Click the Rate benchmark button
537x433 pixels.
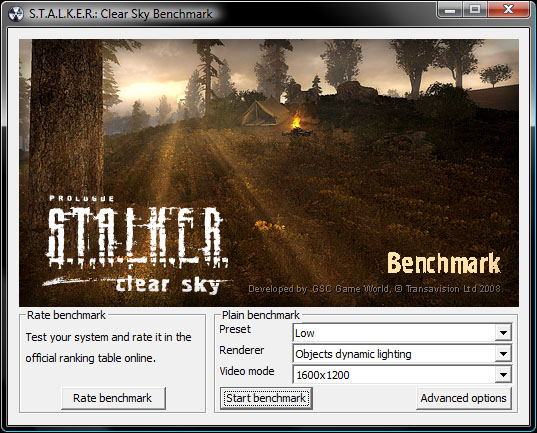[x=113, y=398]
